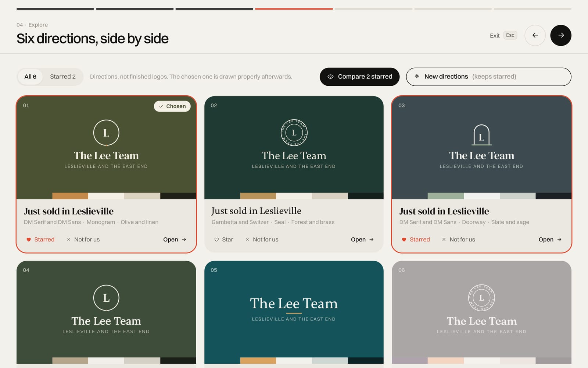This screenshot has width=588, height=368.
Task: Open the Forest and brass seal direction
Action: (362, 240)
